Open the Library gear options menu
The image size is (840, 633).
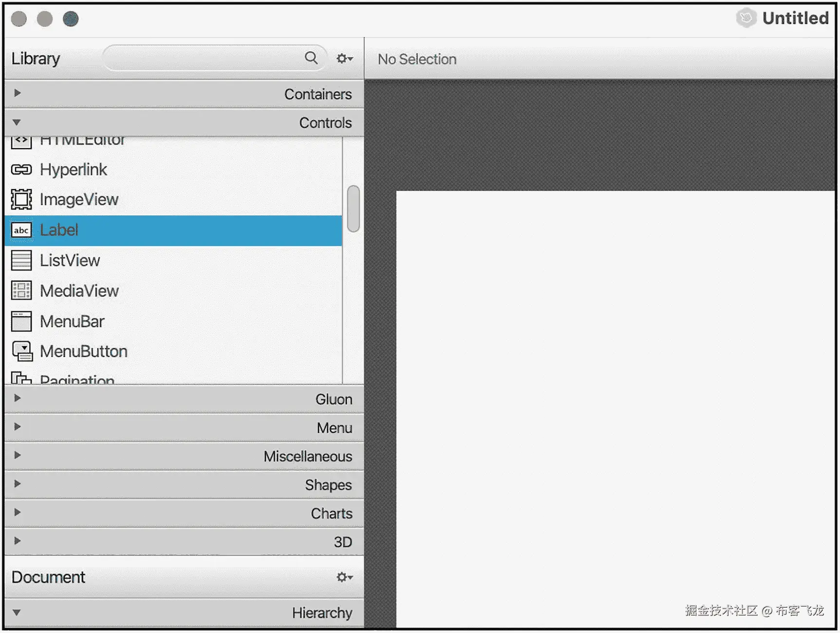(x=344, y=58)
